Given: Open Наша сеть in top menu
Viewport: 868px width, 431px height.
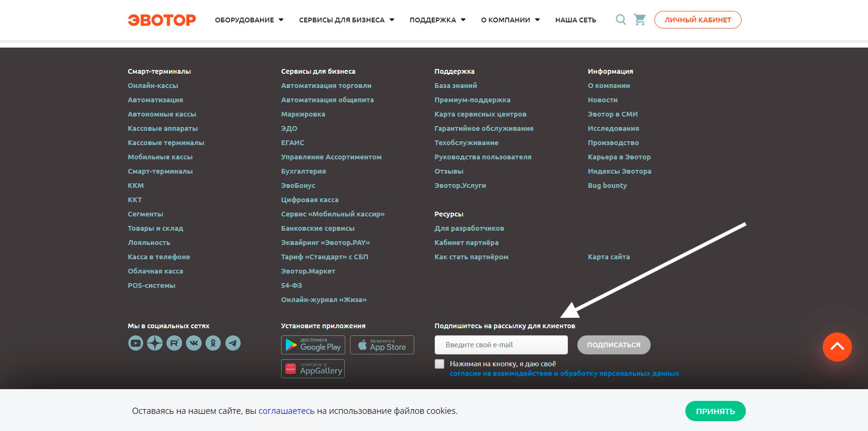Looking at the screenshot, I should point(575,20).
